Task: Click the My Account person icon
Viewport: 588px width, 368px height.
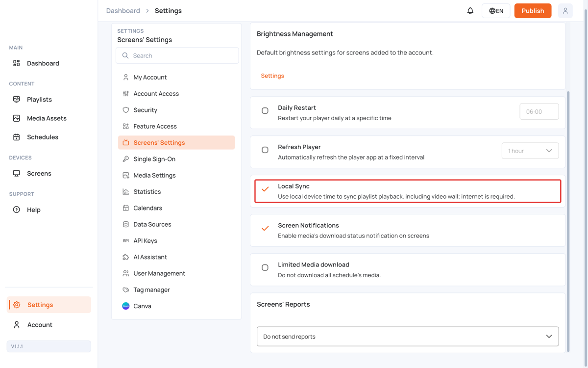Action: [x=126, y=77]
